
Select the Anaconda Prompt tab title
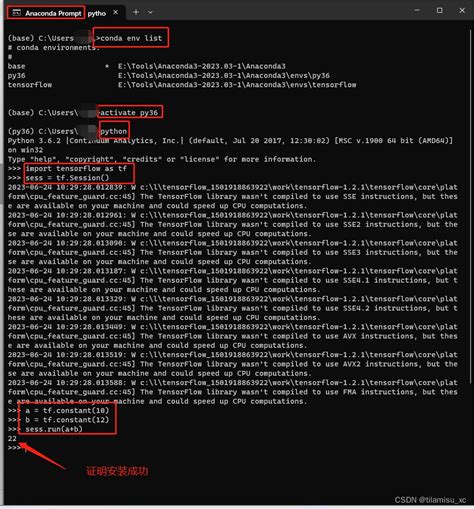53,13
